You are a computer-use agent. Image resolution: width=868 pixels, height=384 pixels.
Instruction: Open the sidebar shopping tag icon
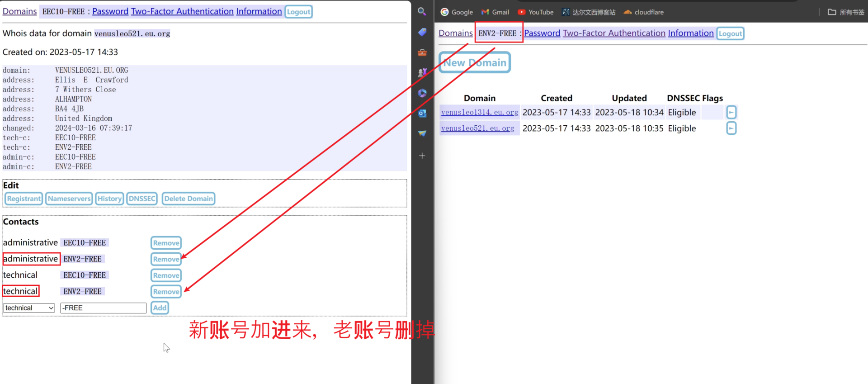(x=422, y=32)
